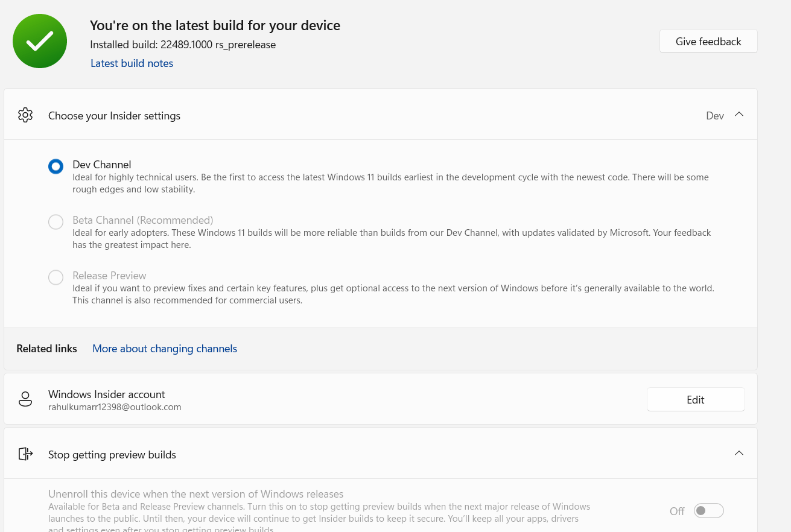Open More about changing channels link
Viewport: 791px width, 532px height.
click(x=165, y=349)
